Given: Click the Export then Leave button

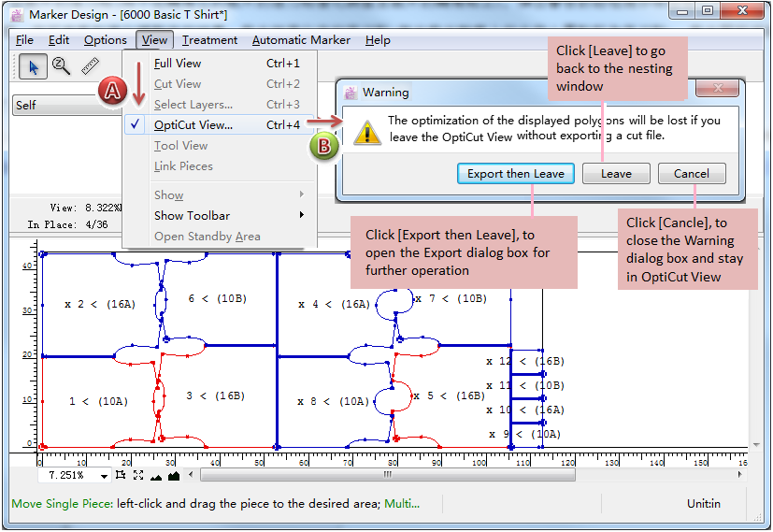Looking at the screenshot, I should click(515, 174).
